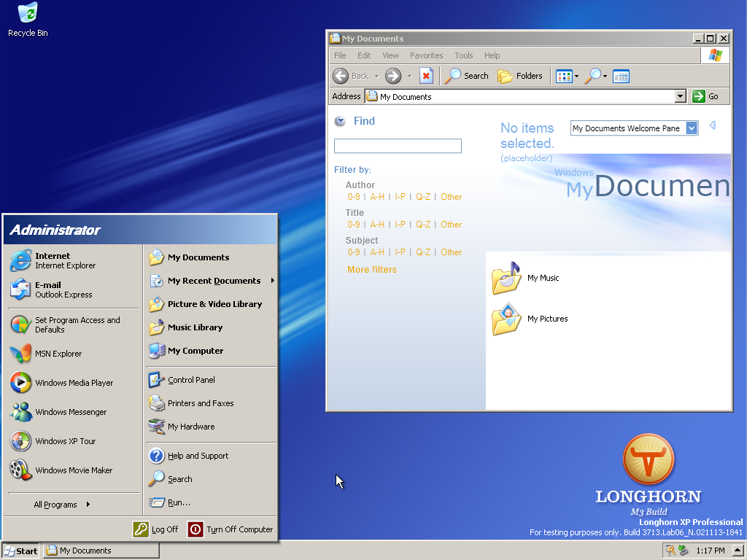The width and height of the screenshot is (747, 560).
Task: Open the Tools menu
Action: coord(463,55)
